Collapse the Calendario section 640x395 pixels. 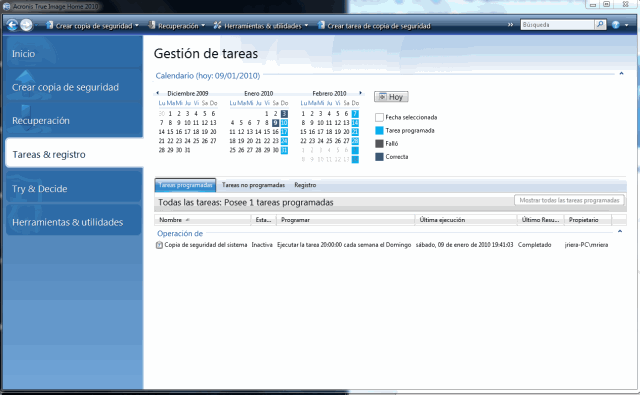pyautogui.click(x=621, y=74)
